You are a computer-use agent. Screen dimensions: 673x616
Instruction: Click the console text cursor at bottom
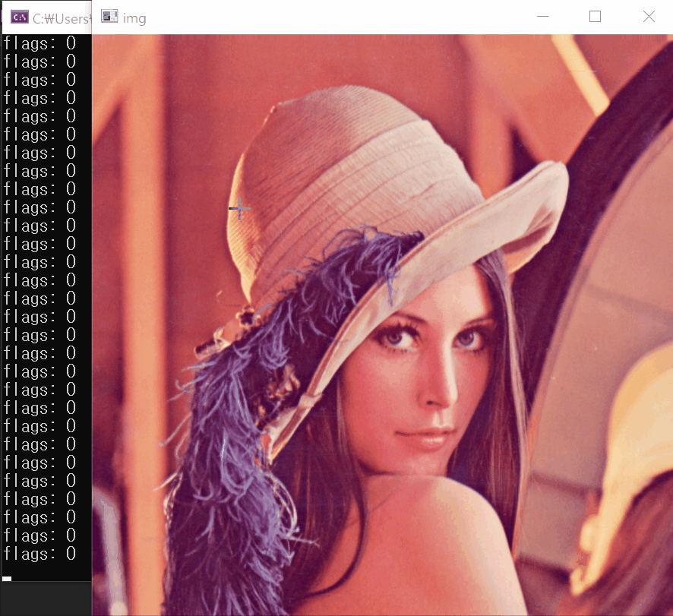click(7, 579)
